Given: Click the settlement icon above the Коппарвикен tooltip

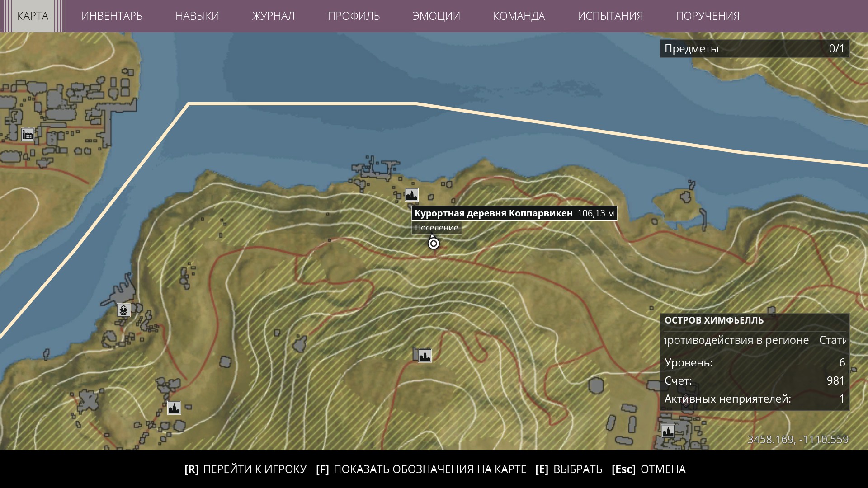Looking at the screenshot, I should click(411, 195).
